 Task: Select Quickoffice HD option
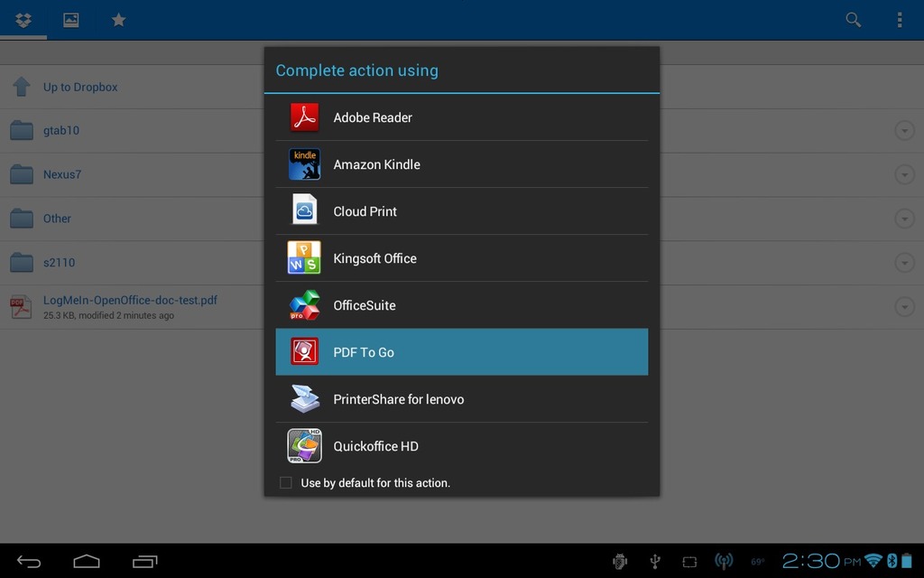(x=462, y=446)
